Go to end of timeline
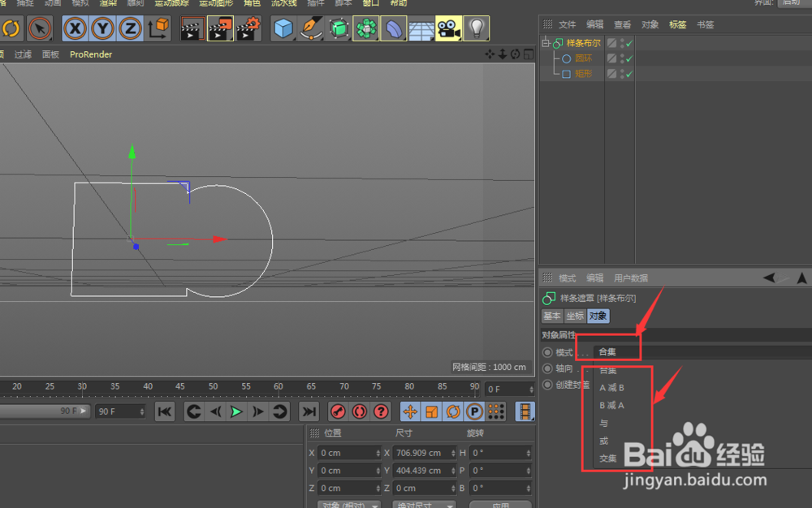Screen dimensions: 812x508 309,411
